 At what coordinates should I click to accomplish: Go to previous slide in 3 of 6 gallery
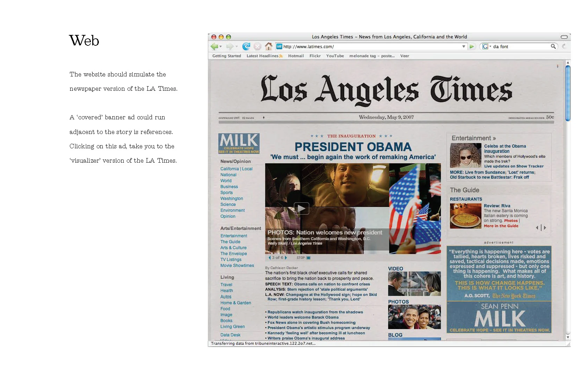click(270, 258)
